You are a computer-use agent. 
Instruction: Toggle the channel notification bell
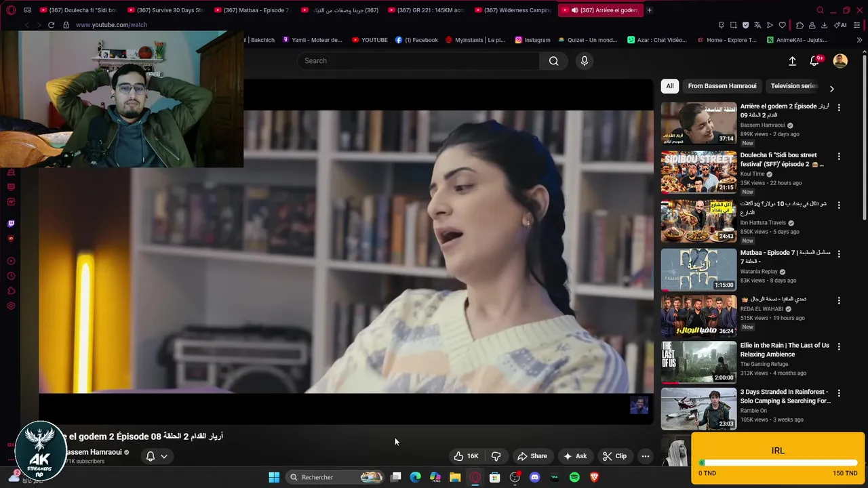151,456
